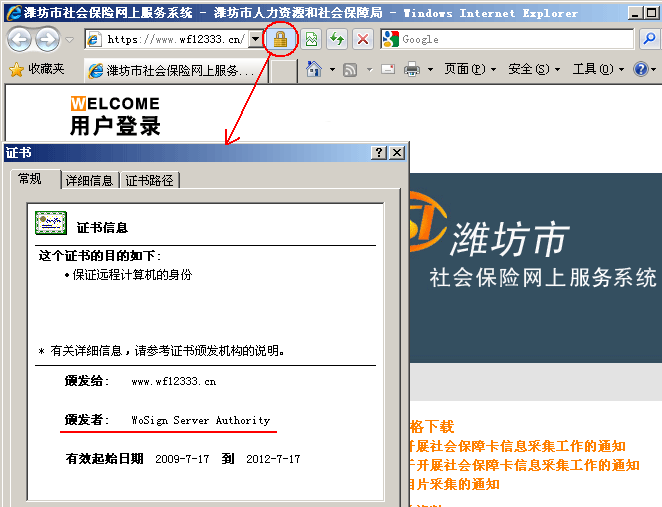Click the compatibility view icon
The width and height of the screenshot is (662, 507).
pyautogui.click(x=312, y=39)
